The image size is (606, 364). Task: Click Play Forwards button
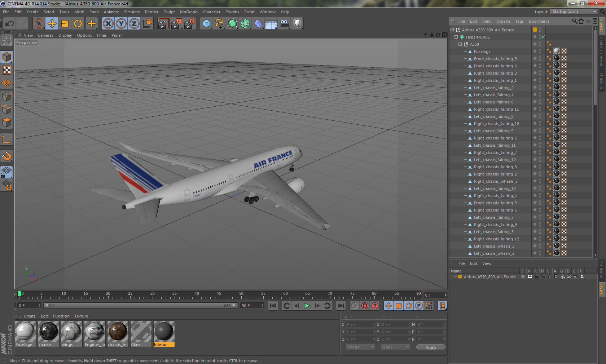pos(307,306)
